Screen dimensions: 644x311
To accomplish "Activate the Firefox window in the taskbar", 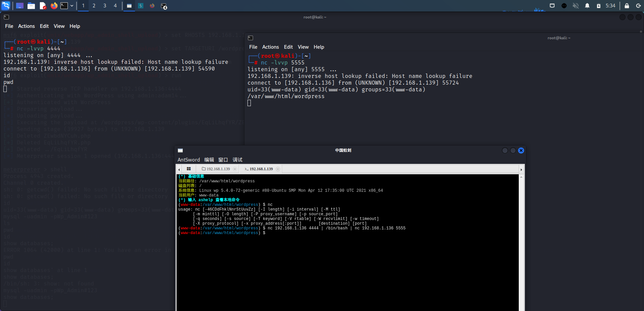I will tap(152, 6).
